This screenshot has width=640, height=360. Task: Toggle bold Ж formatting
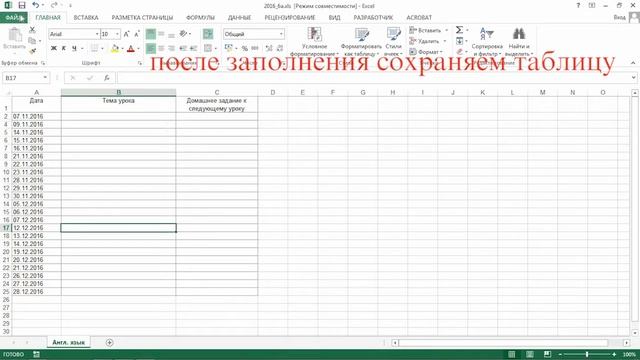coord(53,49)
